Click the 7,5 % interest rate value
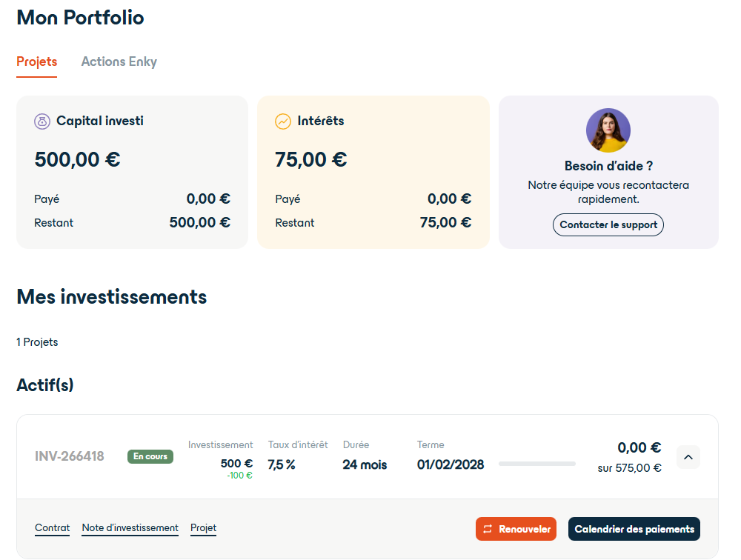741x560 pixels. pos(281,464)
